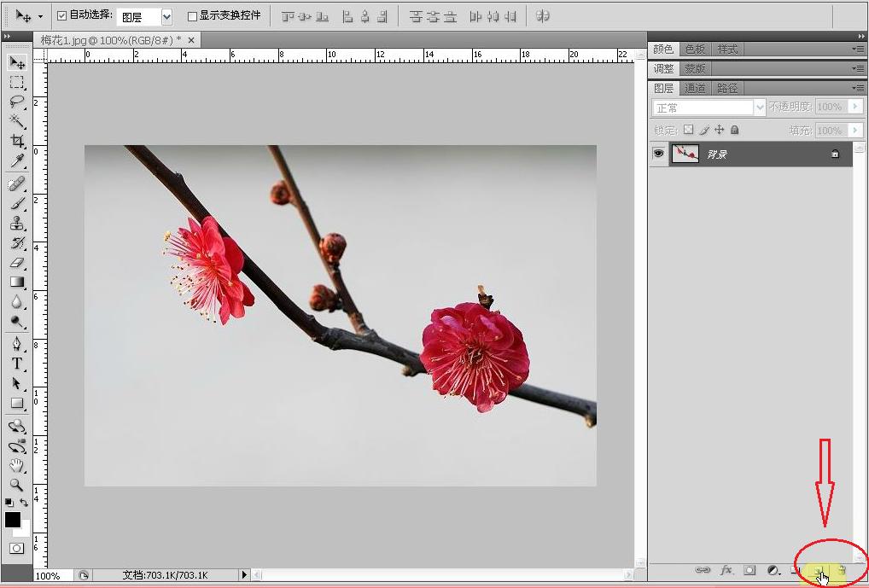
Task: Enable the 显示变换控件 checkbox
Action: (192, 15)
